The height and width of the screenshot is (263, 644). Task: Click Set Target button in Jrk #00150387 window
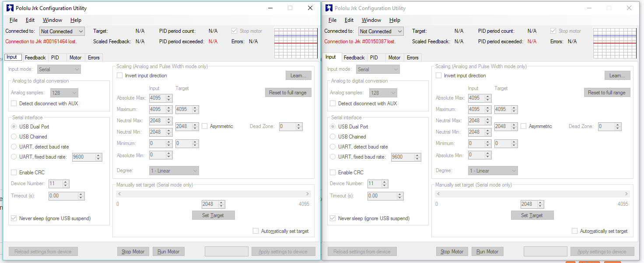[532, 215]
